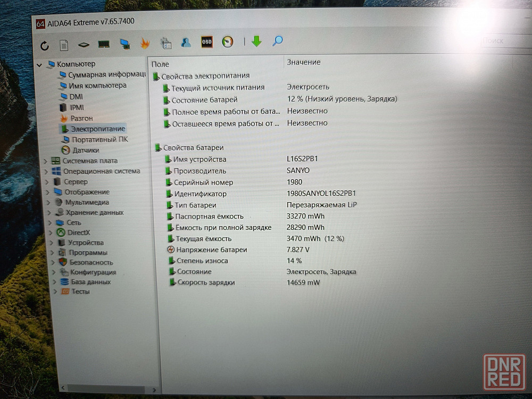Expand the Отображение node
Viewport: 532px width, 399px height.
[x=48, y=193]
